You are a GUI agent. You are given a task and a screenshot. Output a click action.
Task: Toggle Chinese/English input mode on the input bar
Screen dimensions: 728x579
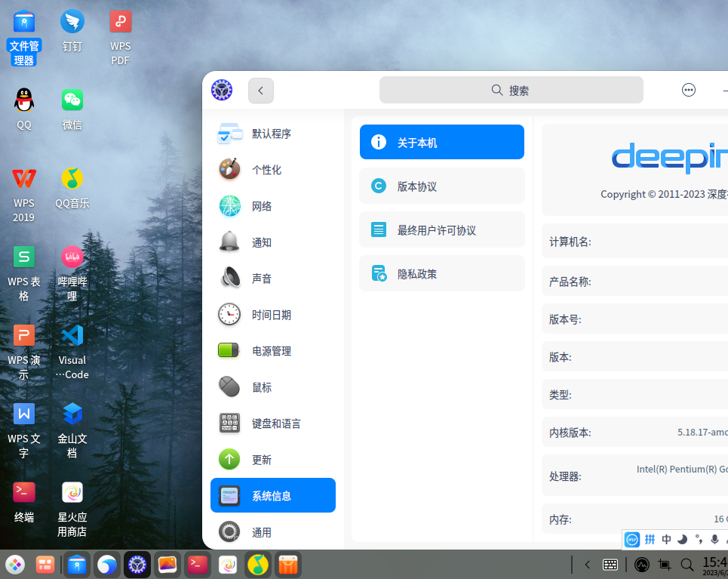point(667,539)
